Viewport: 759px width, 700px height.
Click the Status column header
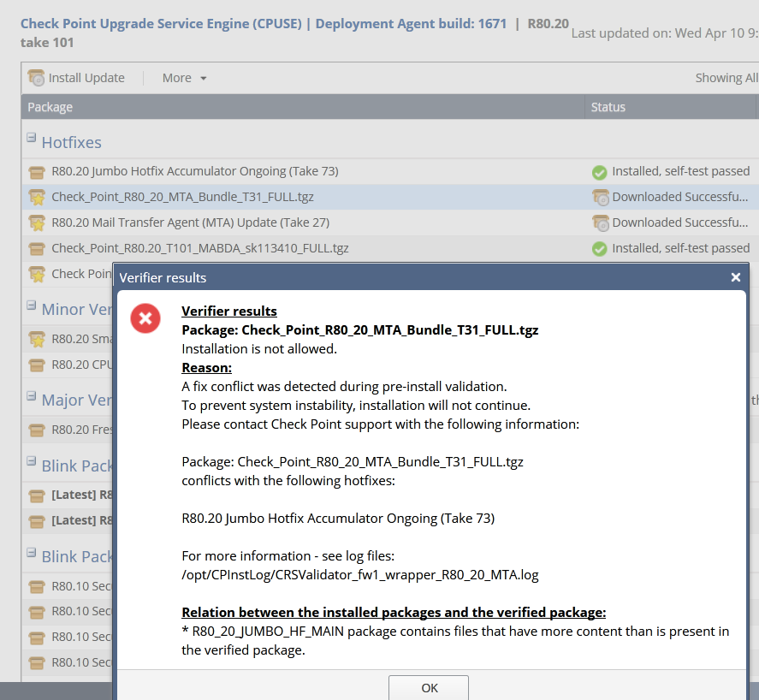(x=671, y=107)
